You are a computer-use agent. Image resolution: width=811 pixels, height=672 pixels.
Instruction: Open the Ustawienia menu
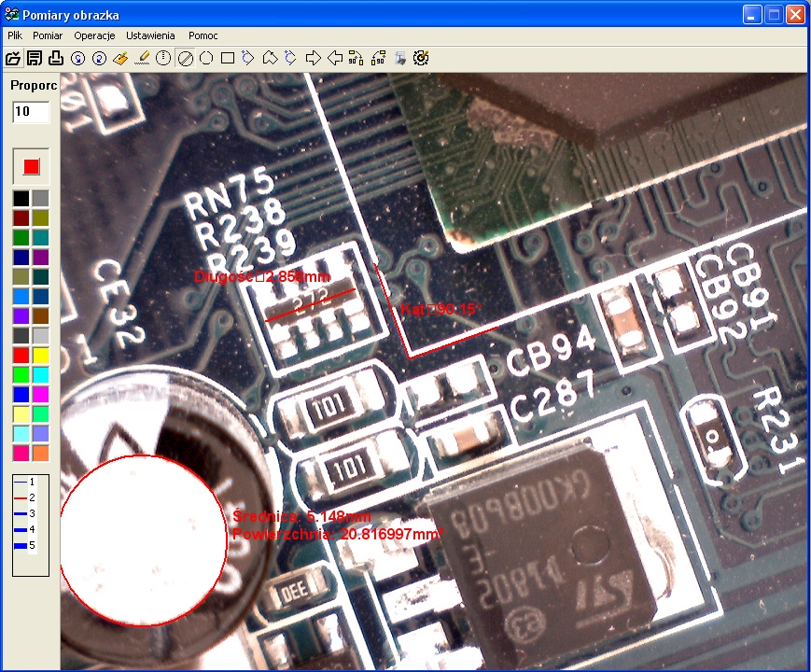[x=150, y=35]
